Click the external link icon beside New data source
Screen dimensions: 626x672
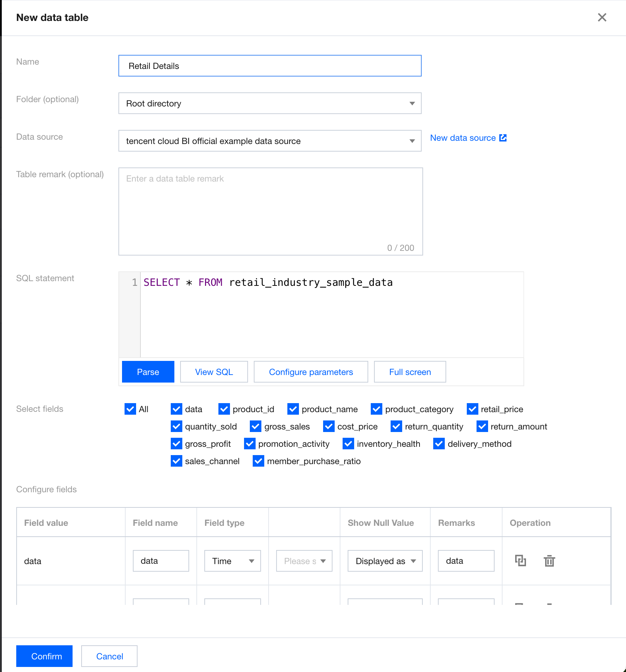click(503, 138)
